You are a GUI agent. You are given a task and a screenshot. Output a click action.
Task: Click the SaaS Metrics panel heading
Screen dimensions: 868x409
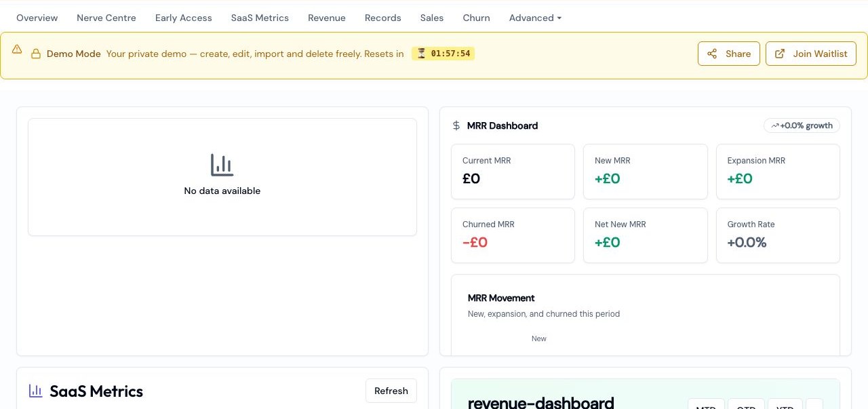tap(96, 391)
